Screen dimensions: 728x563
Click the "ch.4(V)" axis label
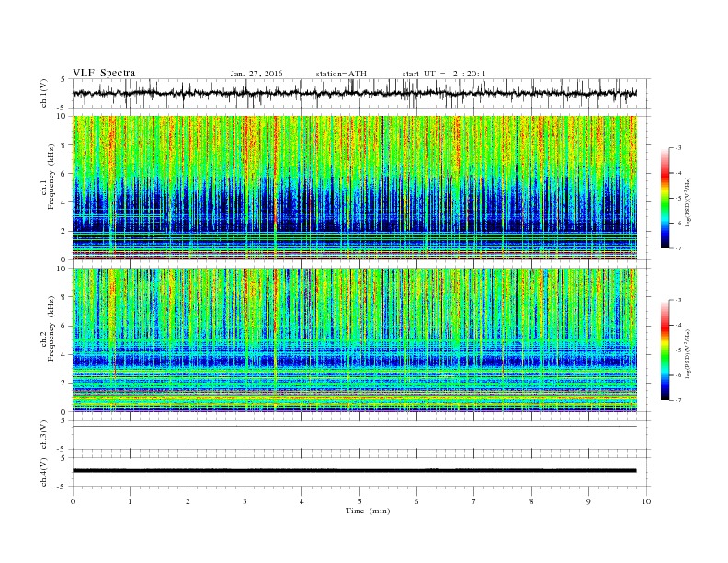point(44,473)
